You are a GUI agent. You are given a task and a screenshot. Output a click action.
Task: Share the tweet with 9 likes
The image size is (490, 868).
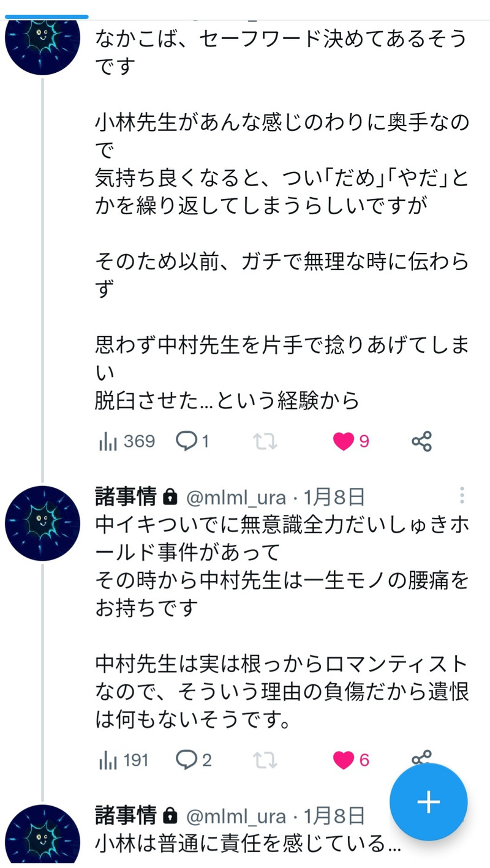coord(421,441)
